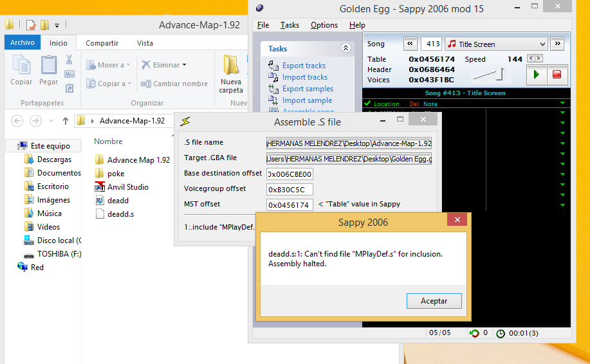Go to previous song with double-left arrow
The width and height of the screenshot is (590, 364).
[410, 44]
